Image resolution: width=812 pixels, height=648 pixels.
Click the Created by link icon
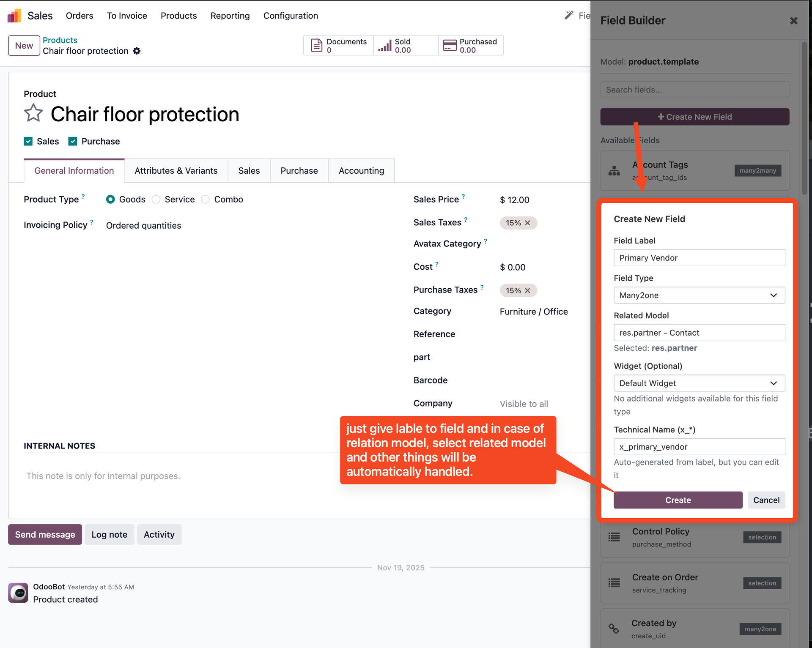coord(614,629)
